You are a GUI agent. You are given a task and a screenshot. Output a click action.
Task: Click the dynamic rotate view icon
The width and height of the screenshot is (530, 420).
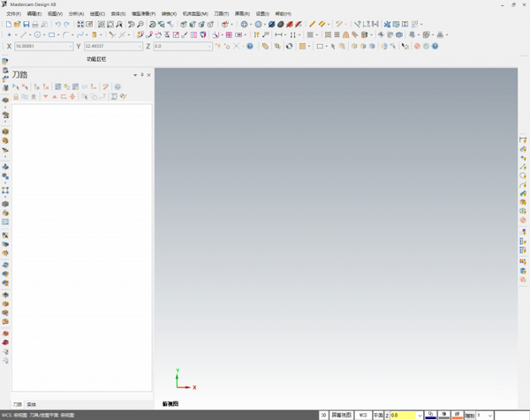pyautogui.click(x=153, y=25)
